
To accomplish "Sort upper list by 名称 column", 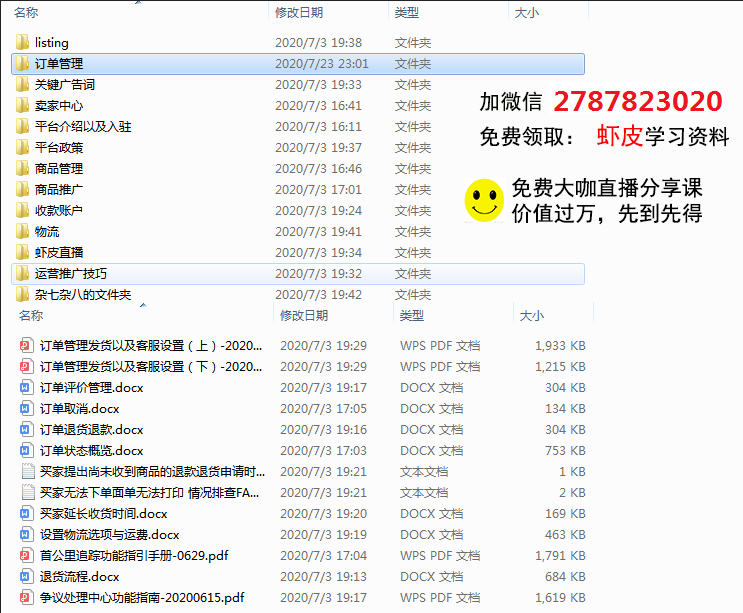I will 26,13.
